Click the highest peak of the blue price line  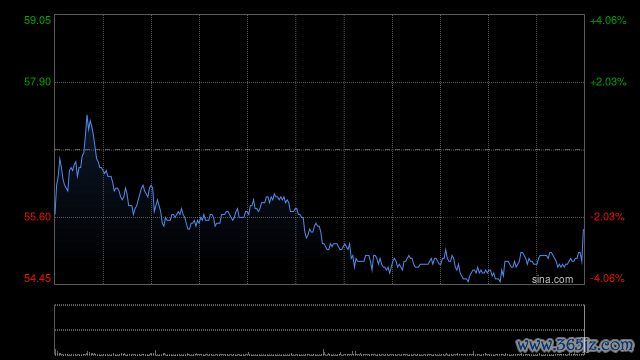click(87, 116)
